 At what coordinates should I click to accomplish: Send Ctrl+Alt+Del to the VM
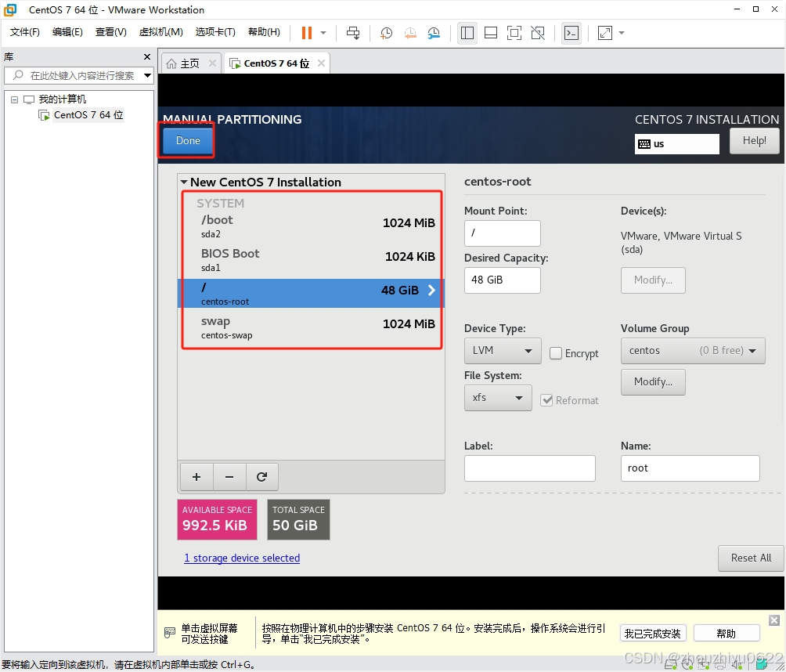[353, 33]
